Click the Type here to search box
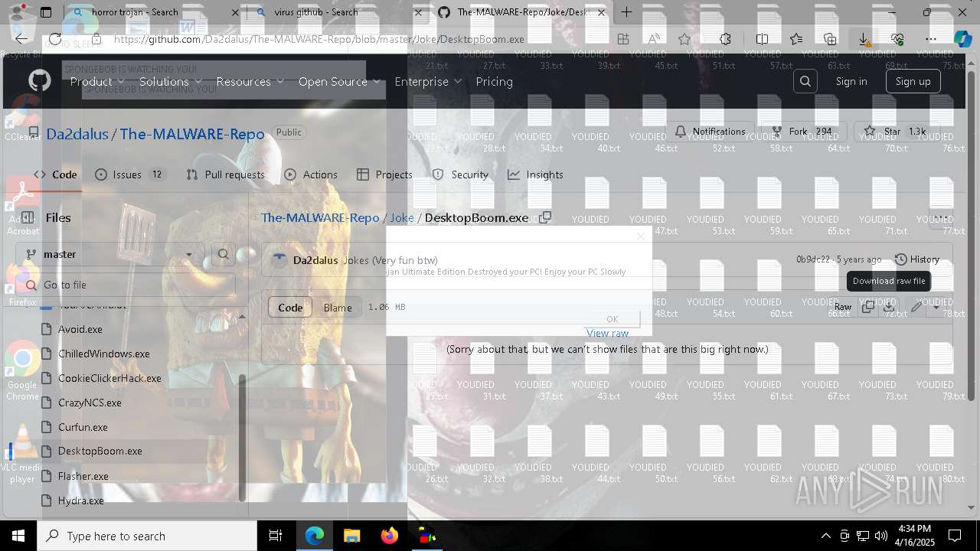This screenshot has width=980, height=551. [x=147, y=536]
